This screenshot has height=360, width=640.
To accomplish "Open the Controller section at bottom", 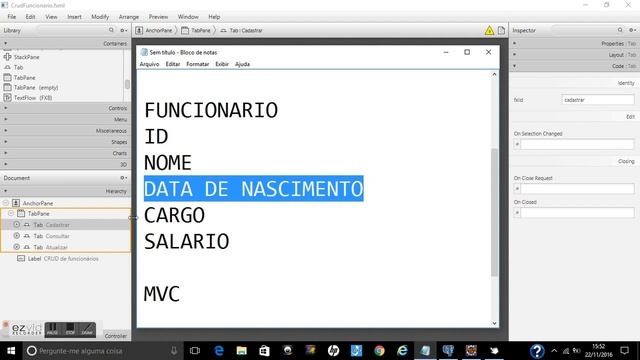I will tap(116, 336).
